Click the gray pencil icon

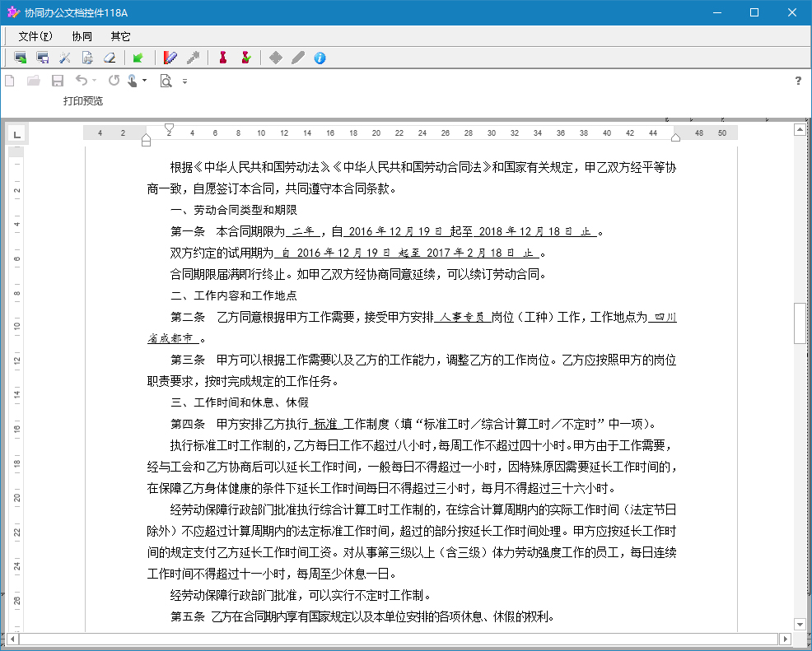(298, 58)
